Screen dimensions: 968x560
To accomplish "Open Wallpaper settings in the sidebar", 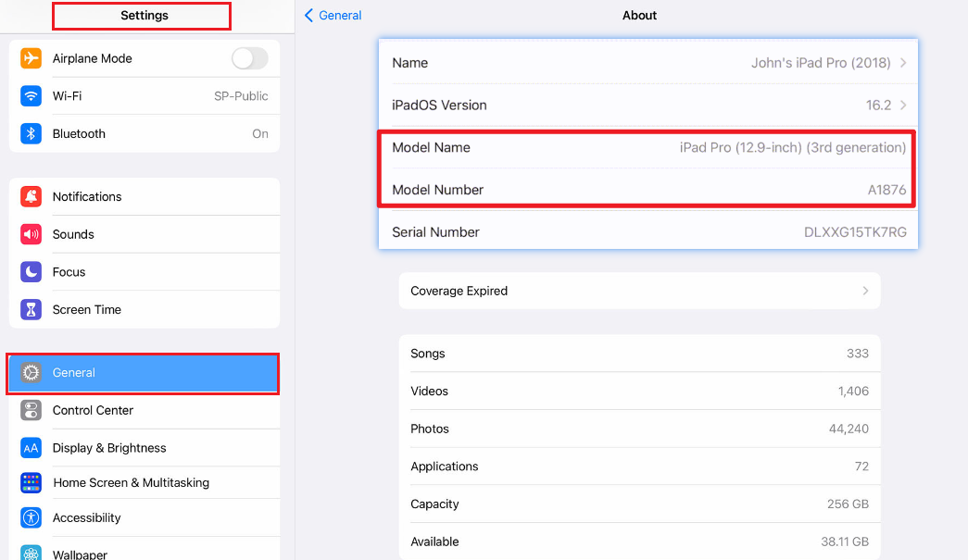I will (80, 554).
